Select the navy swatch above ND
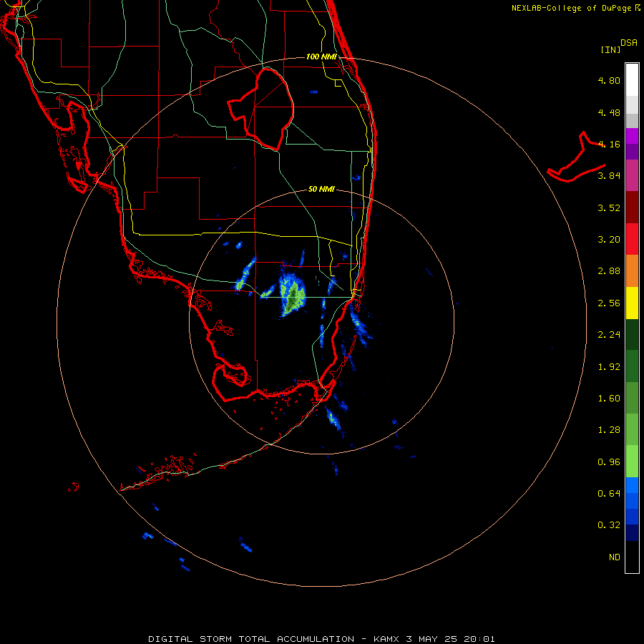644x644 pixels. point(632,532)
